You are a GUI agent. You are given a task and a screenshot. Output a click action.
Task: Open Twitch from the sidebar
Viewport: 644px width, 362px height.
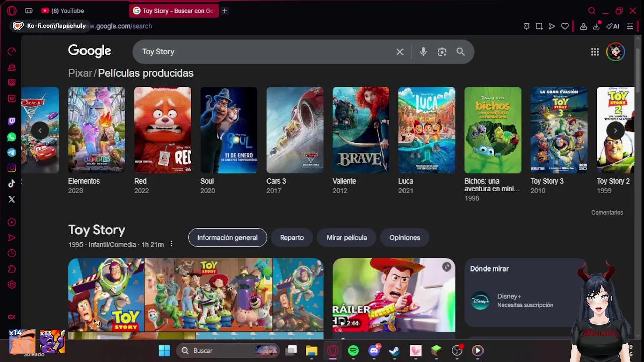tap(12, 121)
